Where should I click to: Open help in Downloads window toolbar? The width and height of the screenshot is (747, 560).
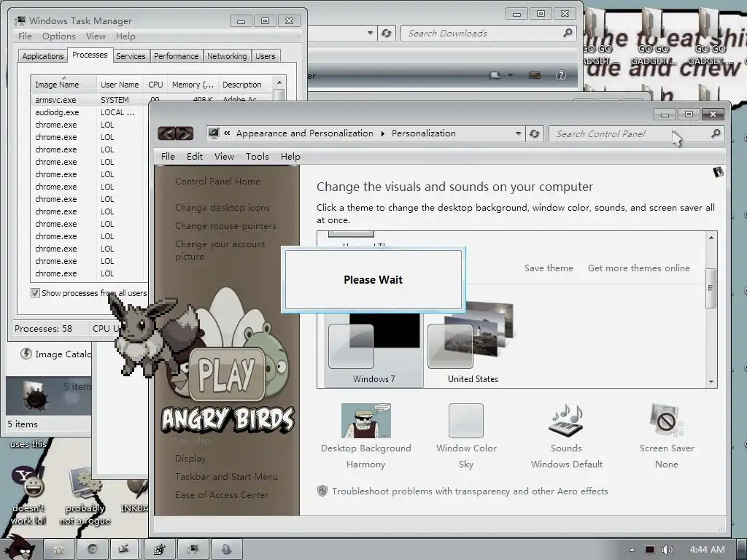(561, 75)
